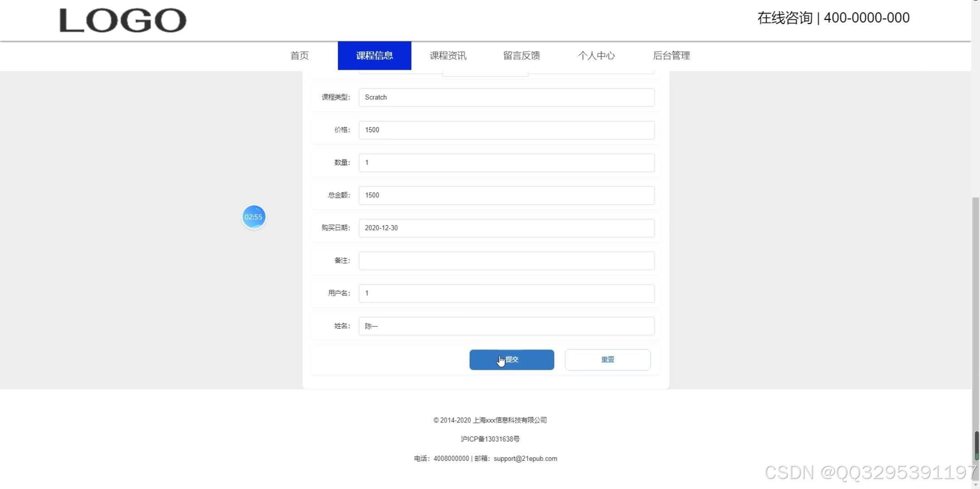
Task: Focus the 课程类型 field containing Scratch
Action: 507,97
